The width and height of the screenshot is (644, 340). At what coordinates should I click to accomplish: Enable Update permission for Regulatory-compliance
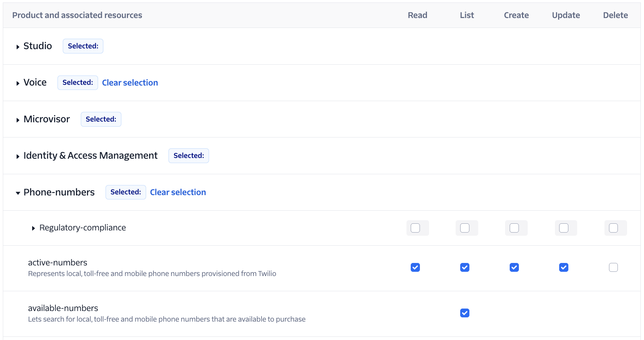566,228
